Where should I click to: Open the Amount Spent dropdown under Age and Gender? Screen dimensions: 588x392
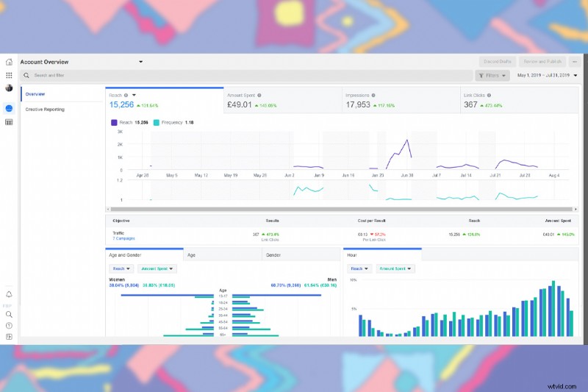[x=157, y=268]
